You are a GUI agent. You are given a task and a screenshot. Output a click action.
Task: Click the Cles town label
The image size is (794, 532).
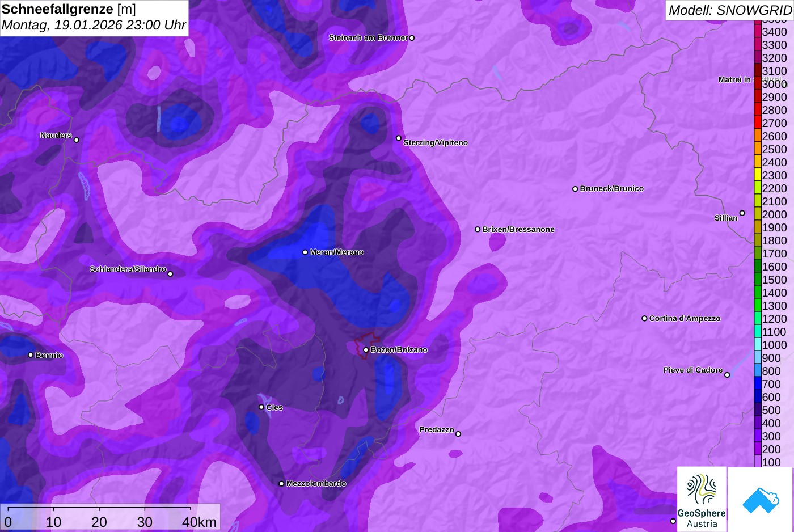274,407
